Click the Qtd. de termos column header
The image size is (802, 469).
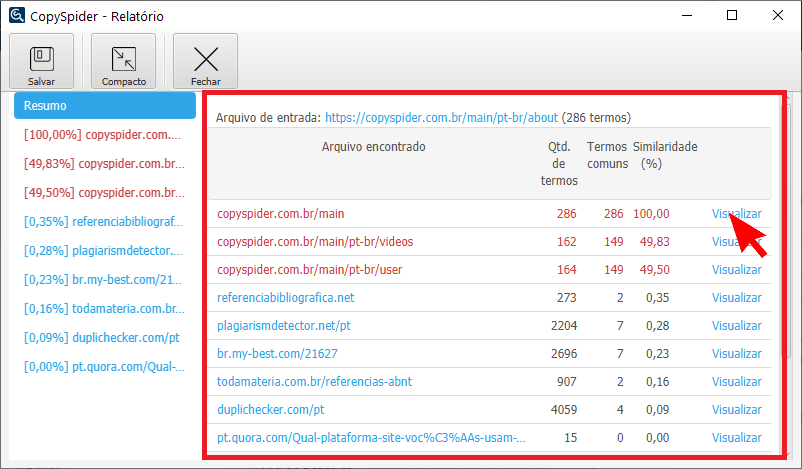pyautogui.click(x=559, y=164)
